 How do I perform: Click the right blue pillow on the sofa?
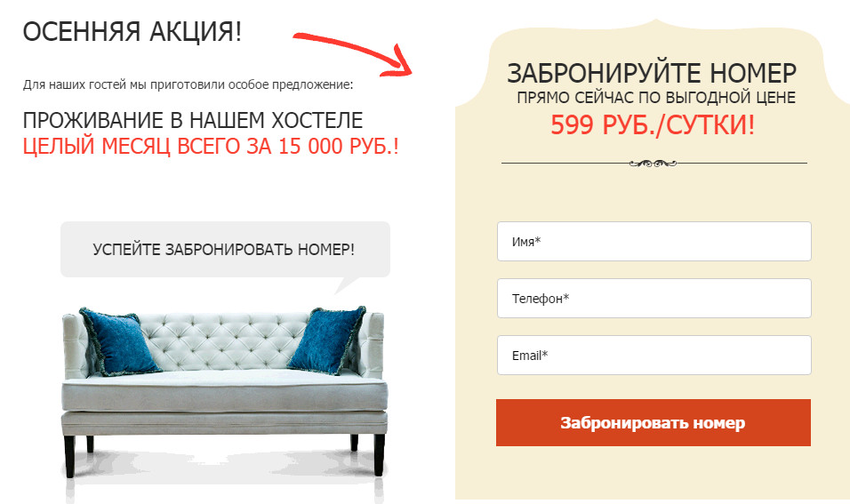coord(327,340)
